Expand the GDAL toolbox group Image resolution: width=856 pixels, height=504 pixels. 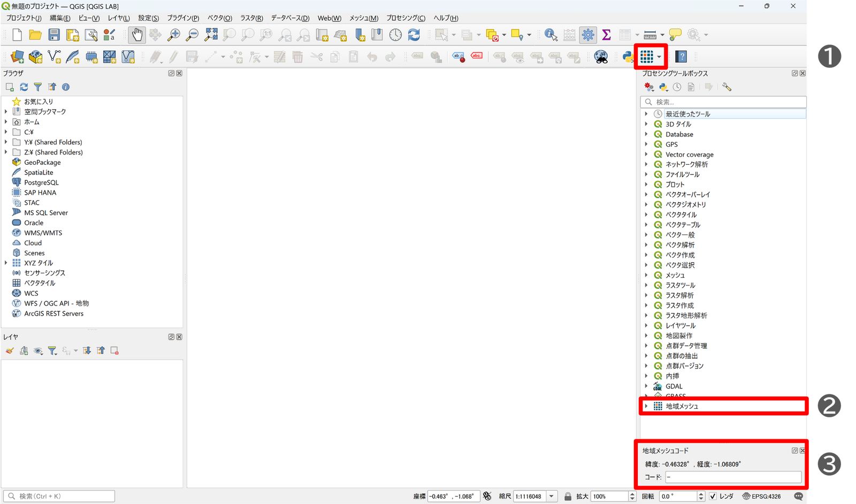pos(646,386)
